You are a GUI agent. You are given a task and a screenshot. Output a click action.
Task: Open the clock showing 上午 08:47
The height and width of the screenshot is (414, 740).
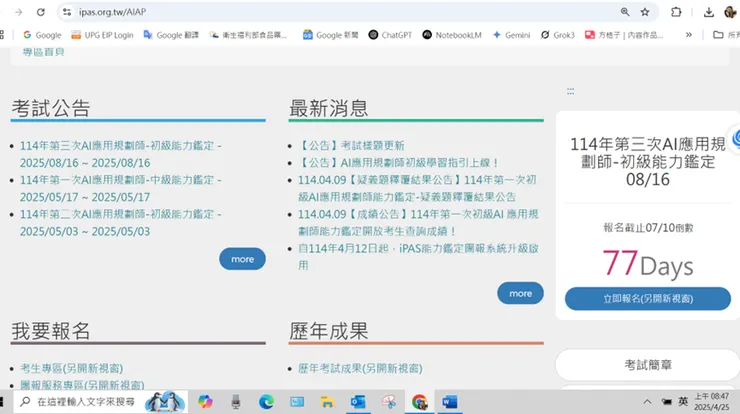click(712, 401)
